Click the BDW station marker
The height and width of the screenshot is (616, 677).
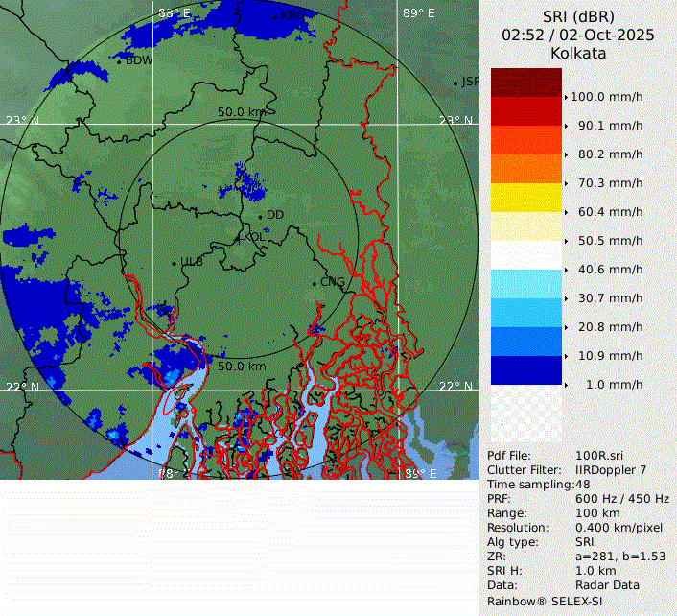tap(119, 60)
